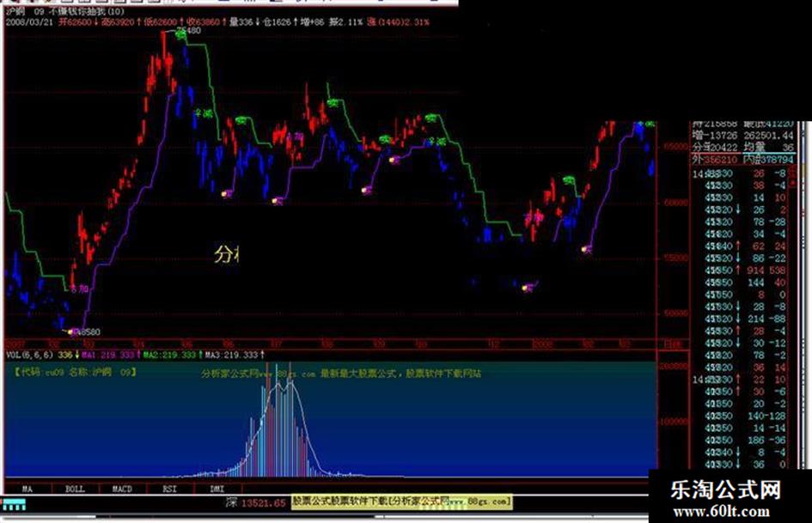Click the 不赚钱你抽我(10) formula title

tap(87, 11)
